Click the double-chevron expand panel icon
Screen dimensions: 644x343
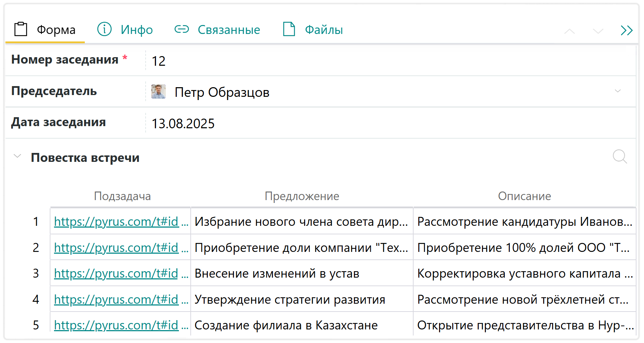(626, 31)
